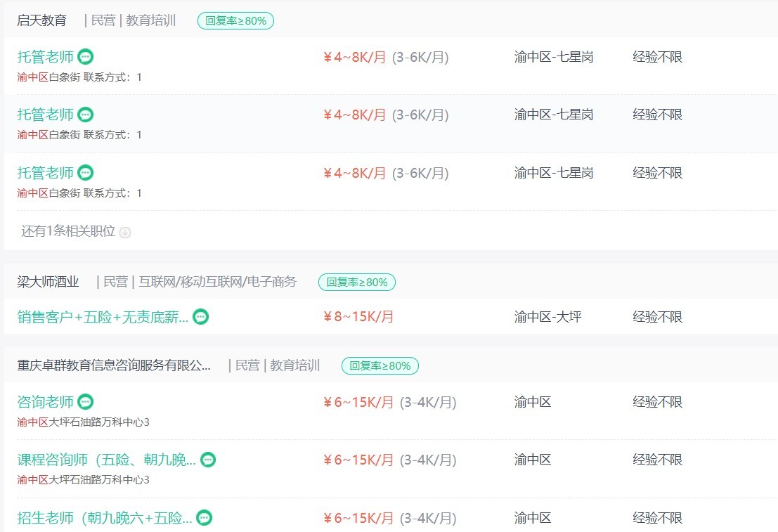Viewport: 778px width, 532px height.
Task: Open chat icon next to 招生老师 job
Action: coord(204,518)
